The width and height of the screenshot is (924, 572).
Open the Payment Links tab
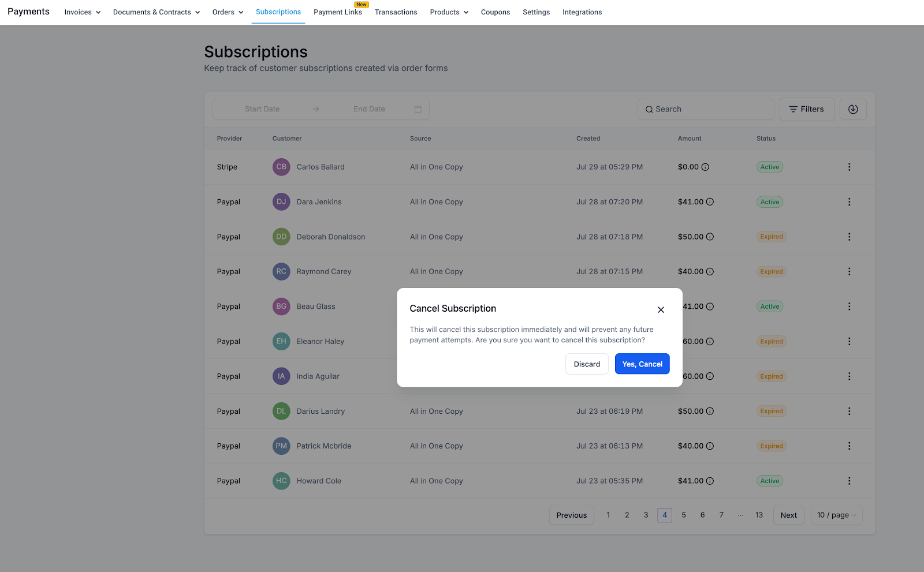(x=338, y=12)
